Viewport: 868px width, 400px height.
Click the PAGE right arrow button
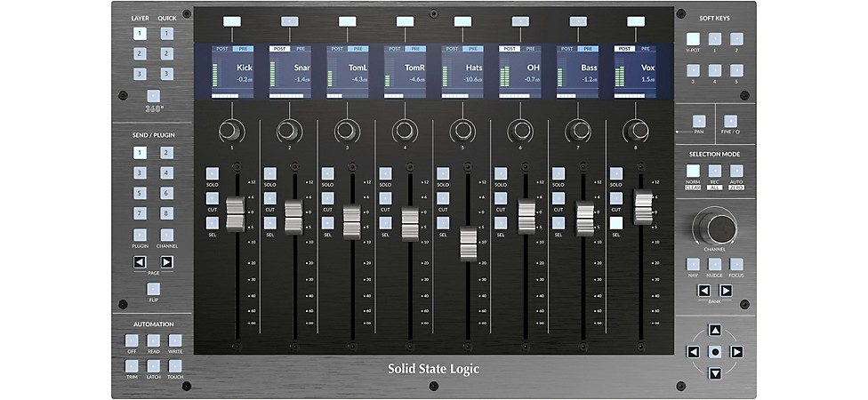coord(167,262)
